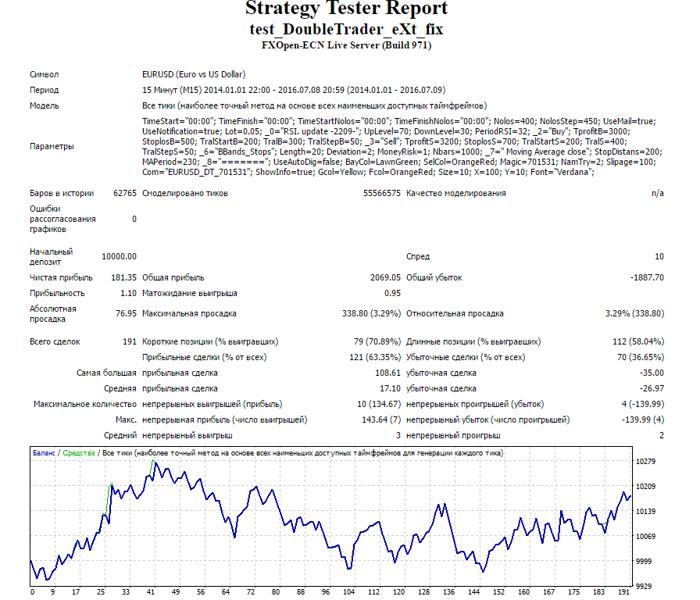Click the 'Всего сделок' label
Viewport: 700px width, 600px height.
pos(55,342)
